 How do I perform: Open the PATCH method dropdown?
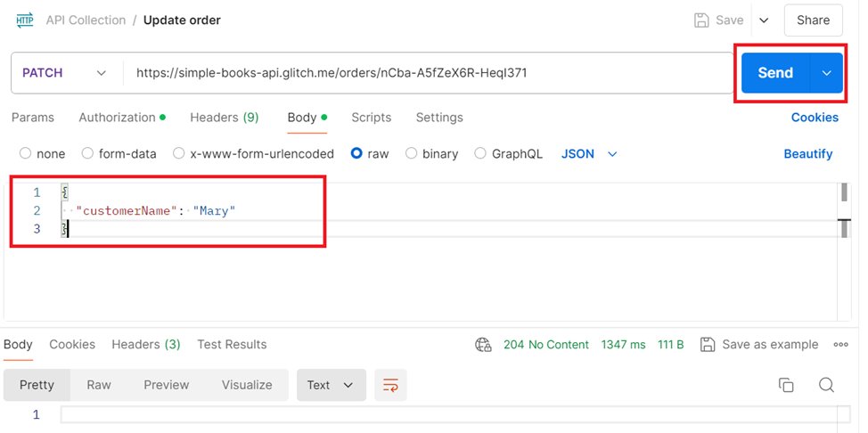click(x=64, y=73)
